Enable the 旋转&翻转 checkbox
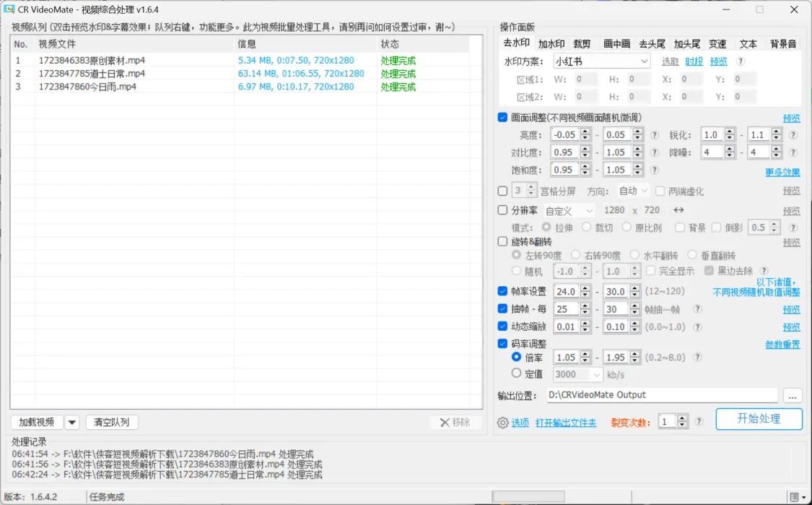This screenshot has height=505, width=812. tap(503, 241)
